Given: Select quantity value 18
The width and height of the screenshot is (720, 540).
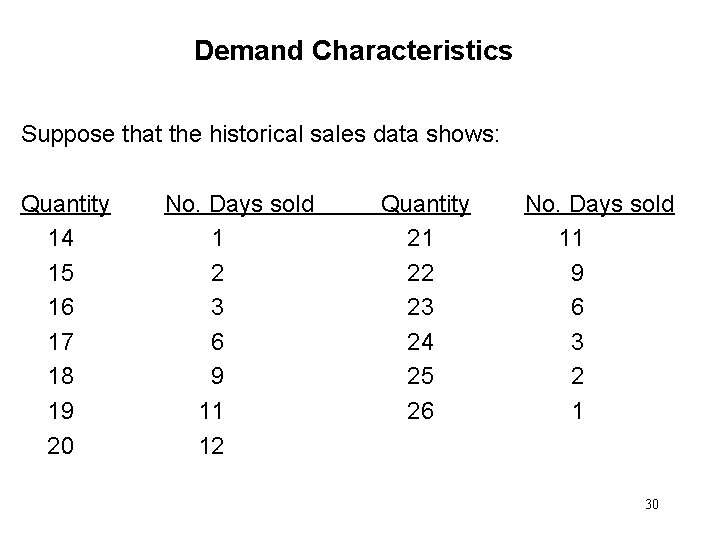Looking at the screenshot, I should 60,377.
